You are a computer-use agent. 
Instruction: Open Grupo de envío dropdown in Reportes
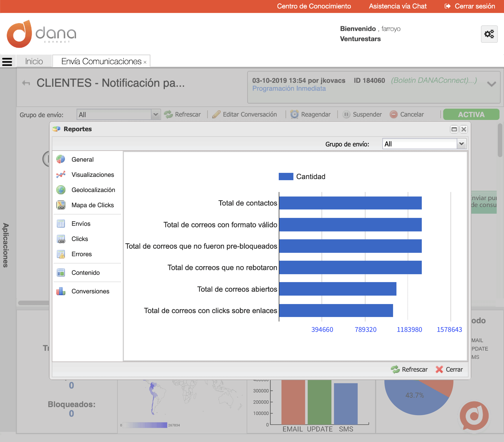point(461,144)
